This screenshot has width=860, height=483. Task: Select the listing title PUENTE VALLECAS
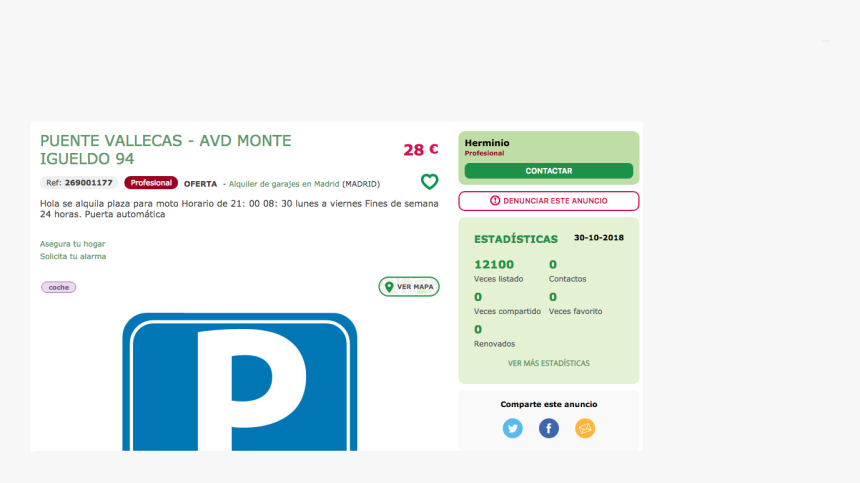click(x=166, y=150)
